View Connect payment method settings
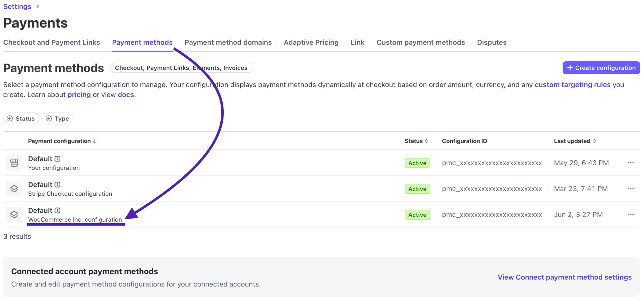Screen dimensions: 644x302 [x=564, y=277]
